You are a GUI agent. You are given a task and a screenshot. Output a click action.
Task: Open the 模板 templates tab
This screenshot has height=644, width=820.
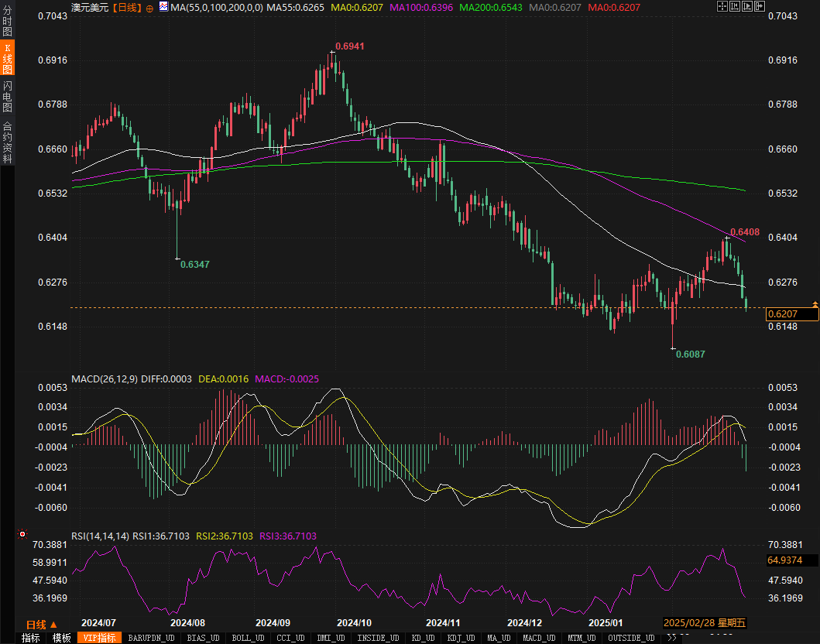pos(62,638)
